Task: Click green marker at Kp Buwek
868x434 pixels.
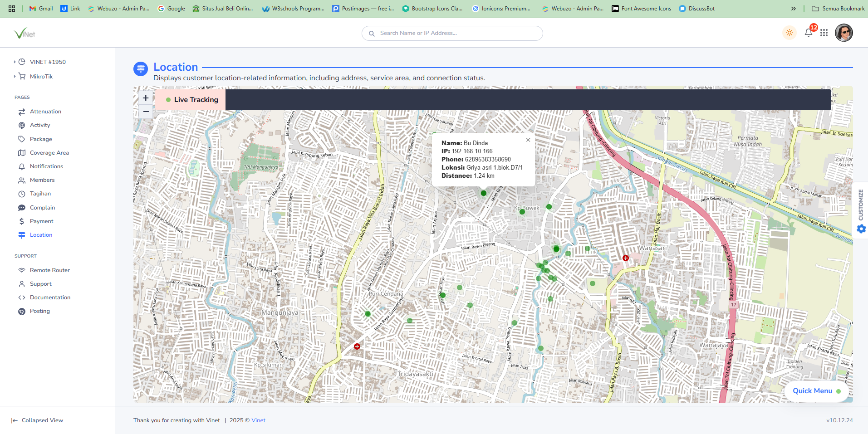Action: point(522,212)
